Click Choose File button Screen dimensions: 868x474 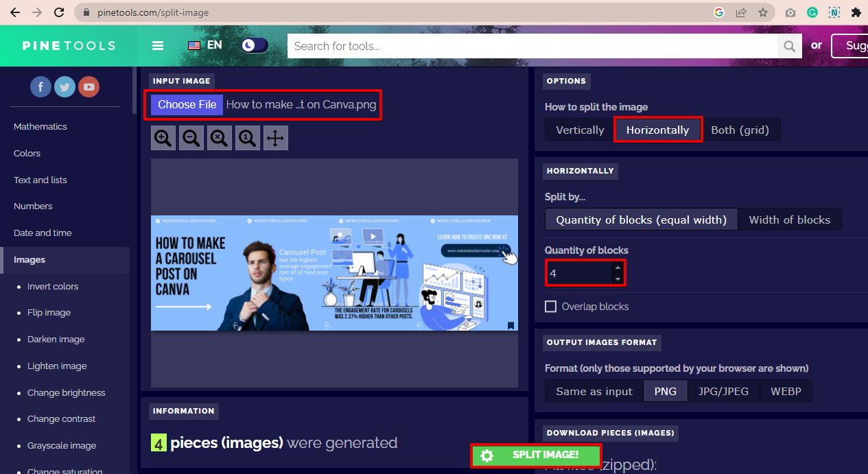(x=187, y=105)
